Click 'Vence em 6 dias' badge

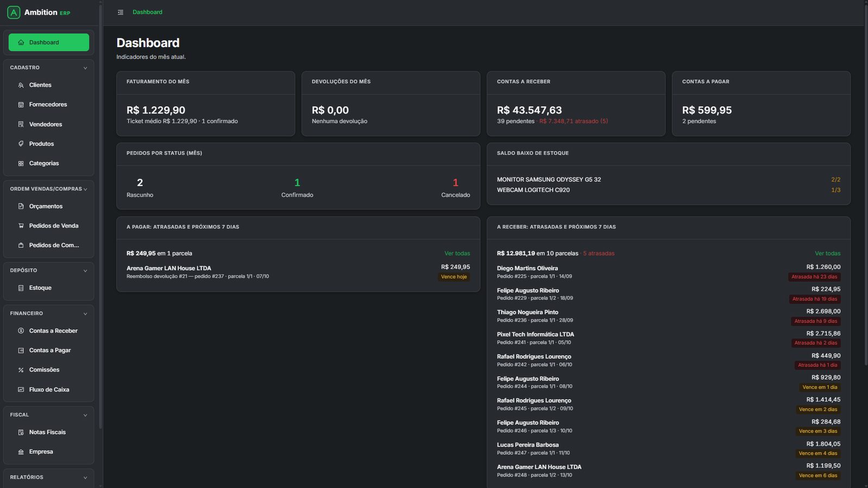[x=818, y=476]
